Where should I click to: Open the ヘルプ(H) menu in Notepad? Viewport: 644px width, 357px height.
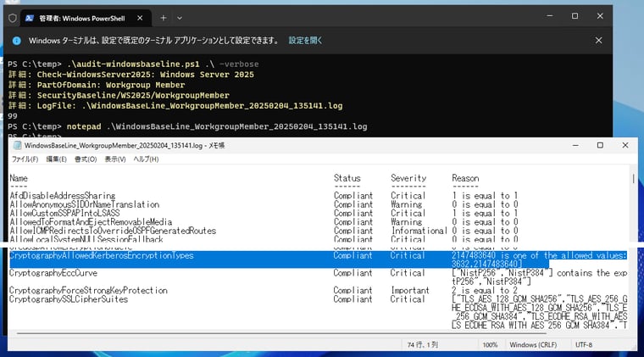tap(146, 159)
